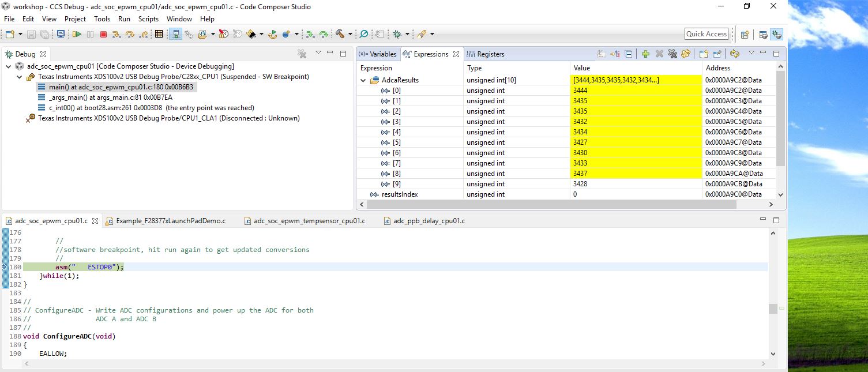Click the Save icon in toolbar

(31, 35)
